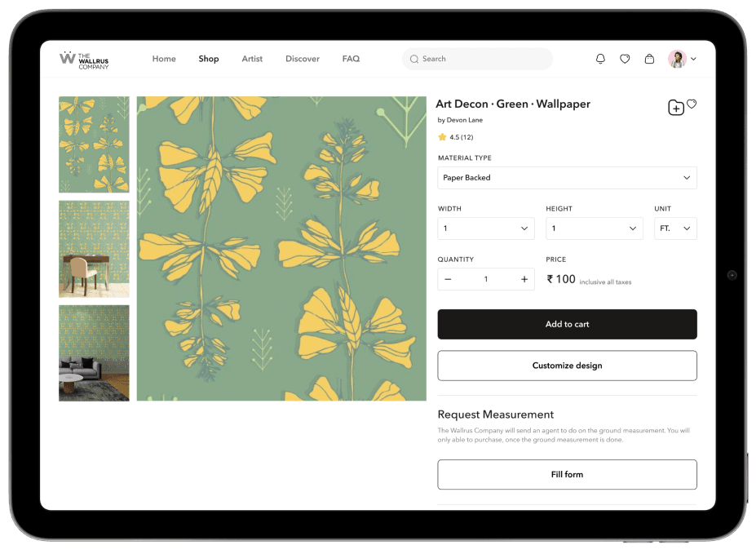Click the rating star icon
This screenshot has height=550, width=756.
click(x=442, y=137)
